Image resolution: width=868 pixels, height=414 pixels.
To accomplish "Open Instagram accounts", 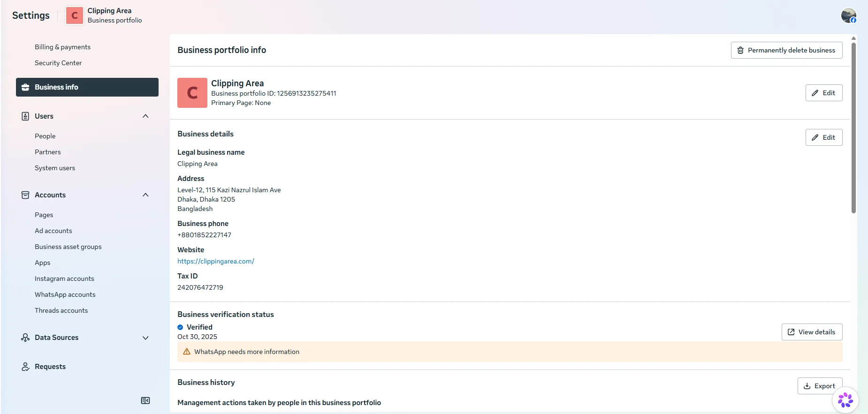I will 64,279.
